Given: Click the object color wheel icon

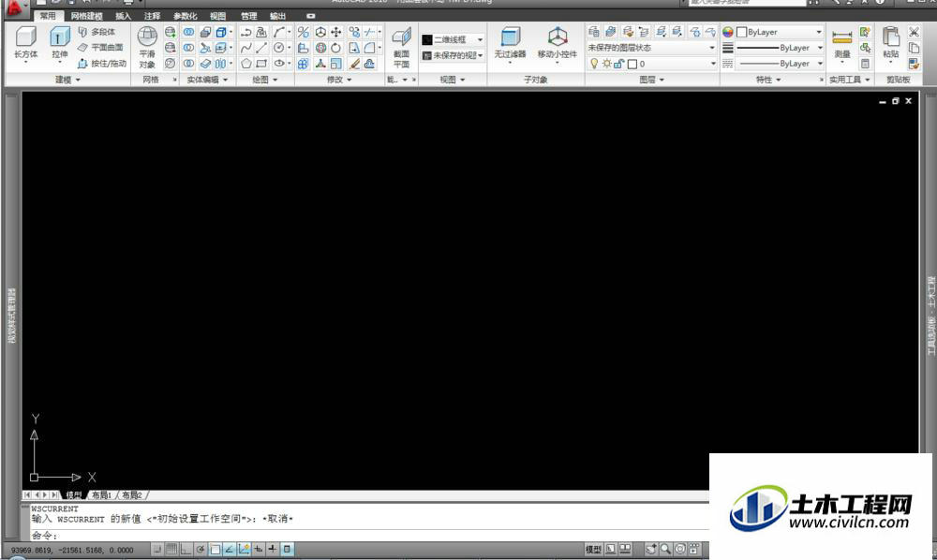Looking at the screenshot, I should [727, 32].
